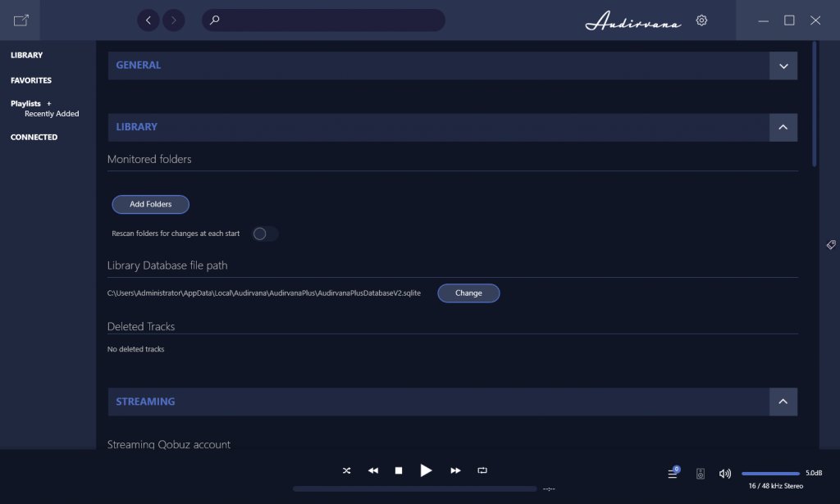
Task: Expand the GENERAL section
Action: point(783,66)
